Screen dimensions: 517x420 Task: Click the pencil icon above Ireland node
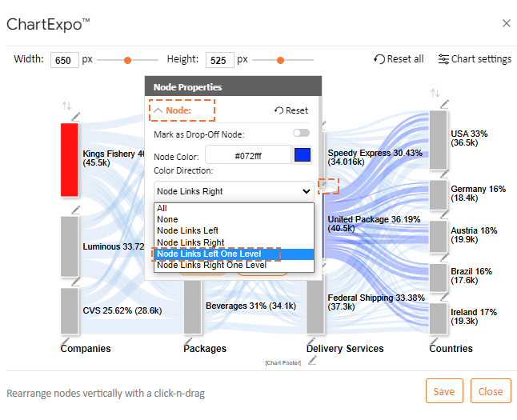point(444,297)
